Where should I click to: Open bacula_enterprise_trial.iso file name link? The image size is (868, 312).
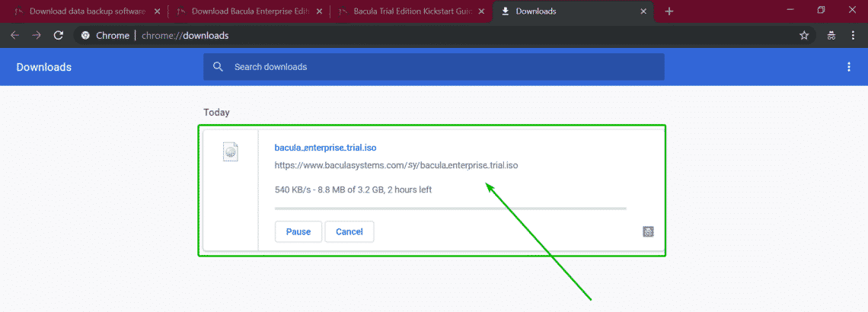pyautogui.click(x=326, y=148)
